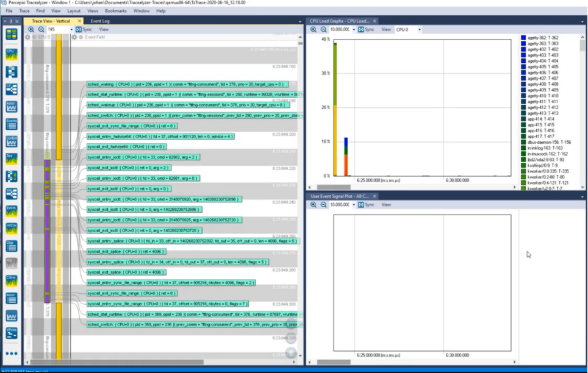Open the SM state machine sidebar icon

point(11,193)
